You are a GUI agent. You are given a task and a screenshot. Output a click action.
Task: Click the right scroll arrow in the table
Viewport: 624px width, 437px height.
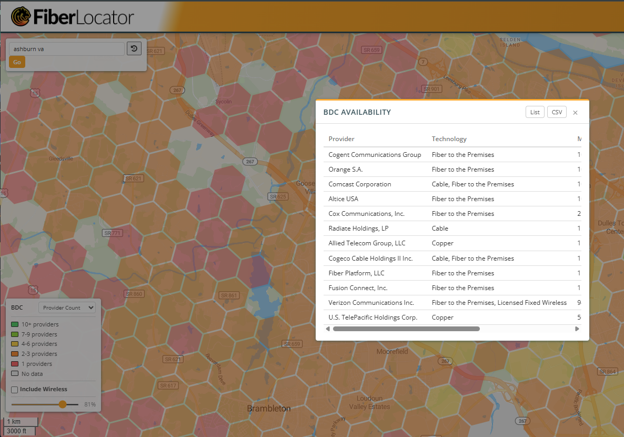point(577,329)
